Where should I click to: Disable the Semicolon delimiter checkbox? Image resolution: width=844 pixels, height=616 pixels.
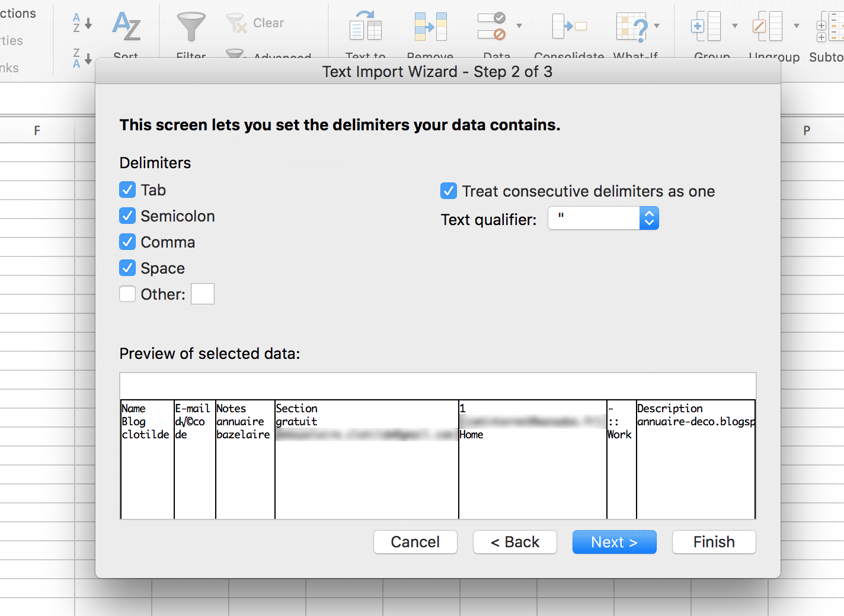[x=127, y=216]
